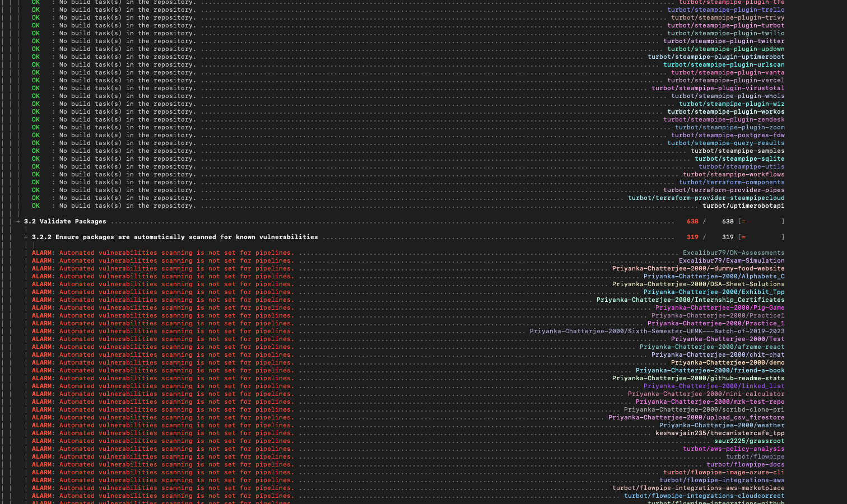Collapse the plus marker beside 3.2 Validate Packages
Screen dimensions: 847x504
(18, 222)
